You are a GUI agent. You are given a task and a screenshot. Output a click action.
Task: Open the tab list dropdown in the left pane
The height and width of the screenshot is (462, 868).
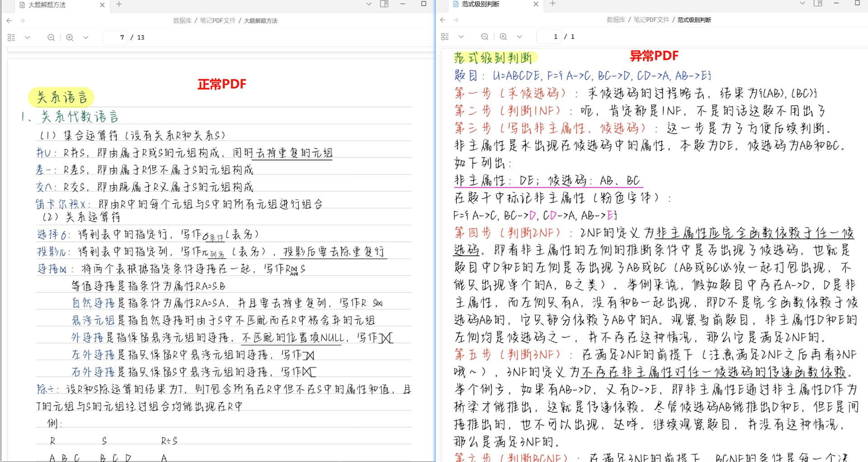coord(369,4)
